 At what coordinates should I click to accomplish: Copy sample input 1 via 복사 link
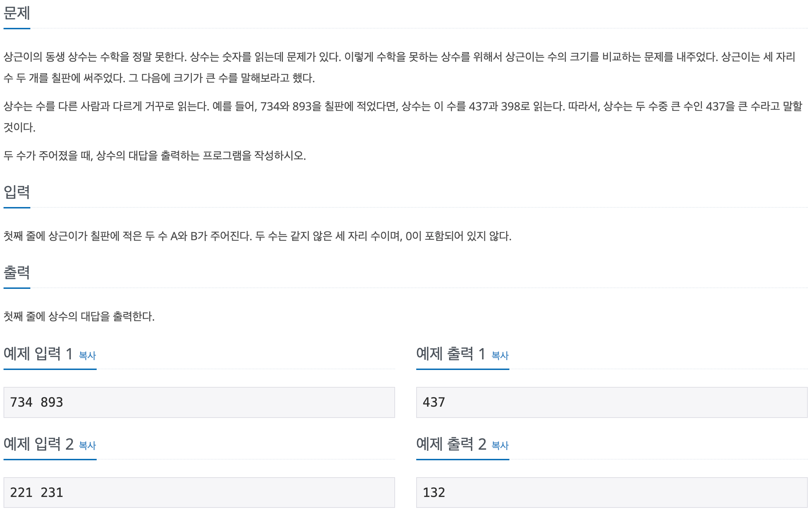(x=87, y=355)
